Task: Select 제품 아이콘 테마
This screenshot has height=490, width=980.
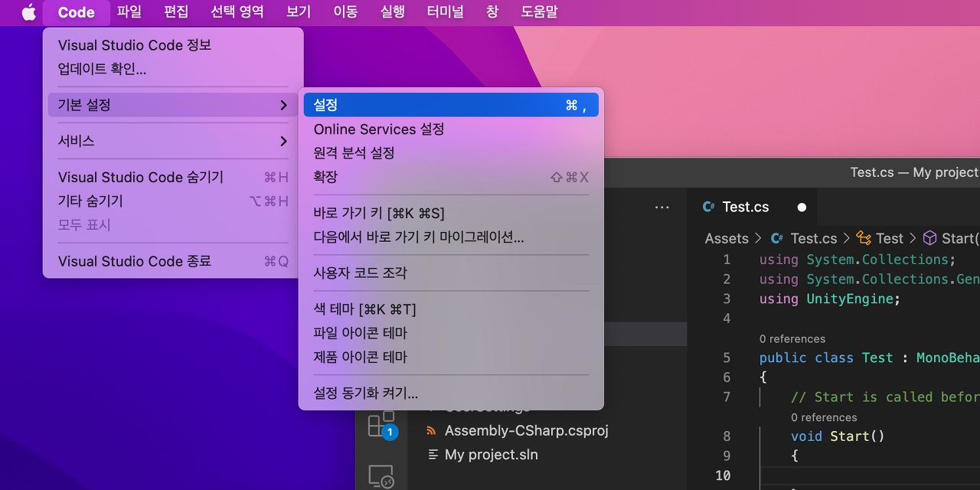Action: point(451,357)
